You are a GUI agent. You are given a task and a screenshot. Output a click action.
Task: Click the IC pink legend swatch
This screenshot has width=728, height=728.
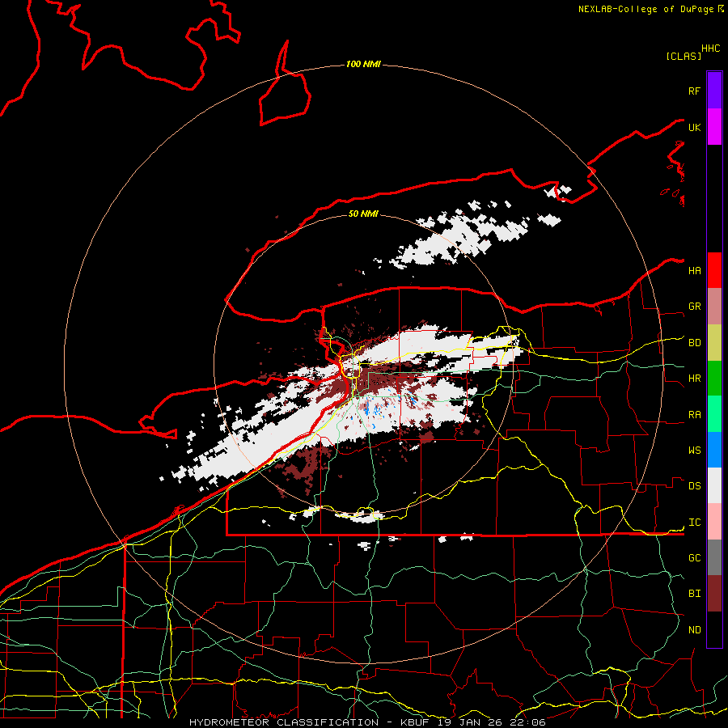coord(714,522)
